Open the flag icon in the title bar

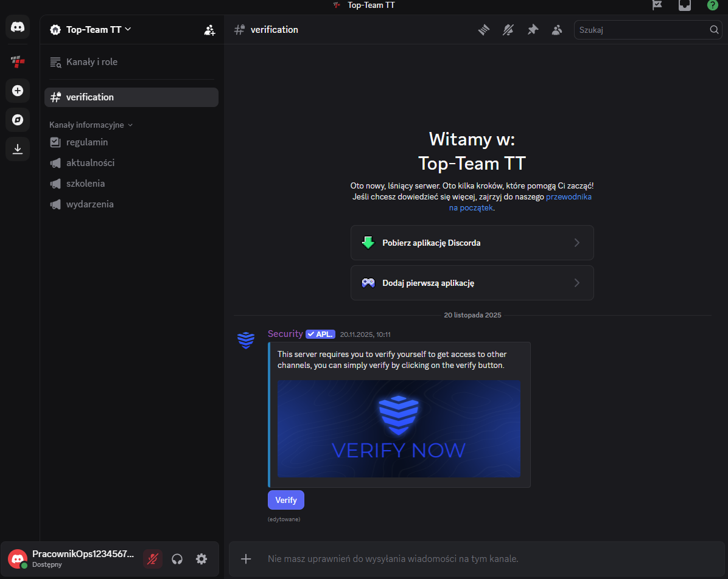coord(657,5)
